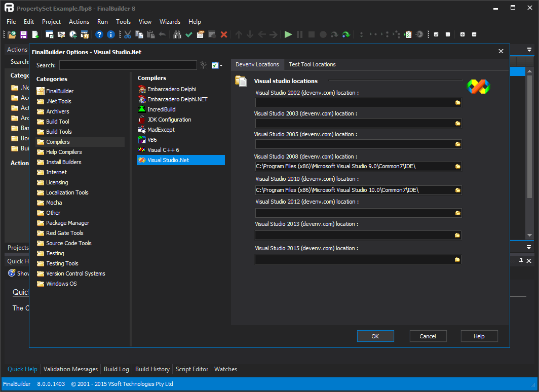Click the toolbar empty-box uncheck all icon

click(448, 34)
